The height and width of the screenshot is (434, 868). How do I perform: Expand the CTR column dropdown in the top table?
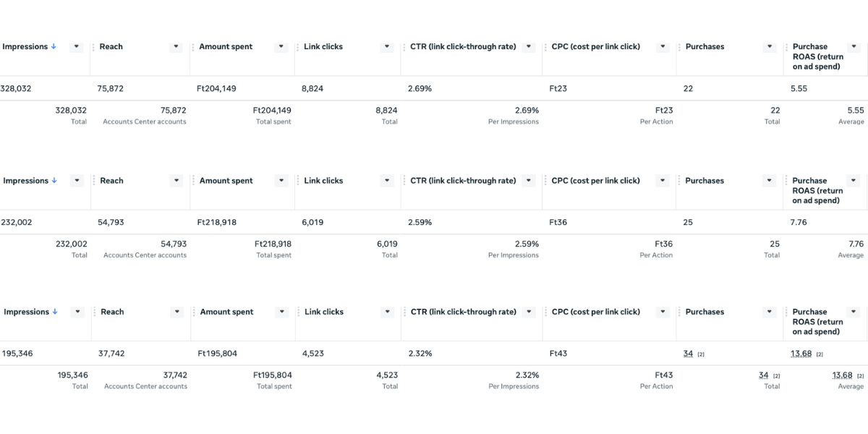coord(529,46)
